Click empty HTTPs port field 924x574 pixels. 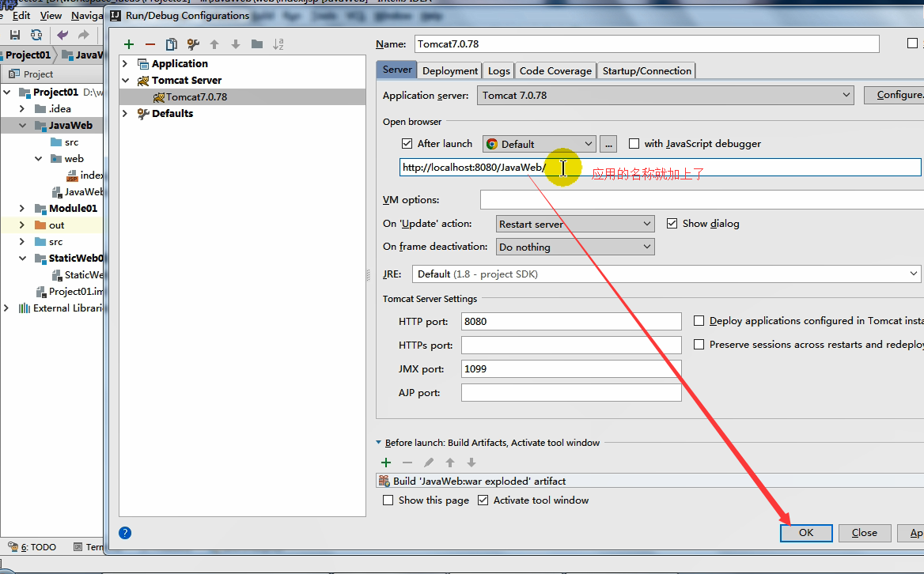(571, 345)
